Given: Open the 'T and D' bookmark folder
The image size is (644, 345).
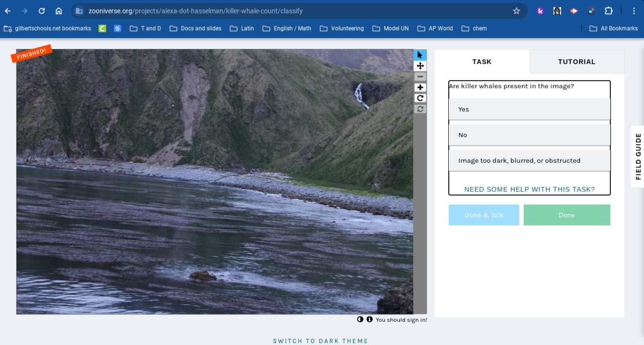Looking at the screenshot, I should (x=145, y=28).
